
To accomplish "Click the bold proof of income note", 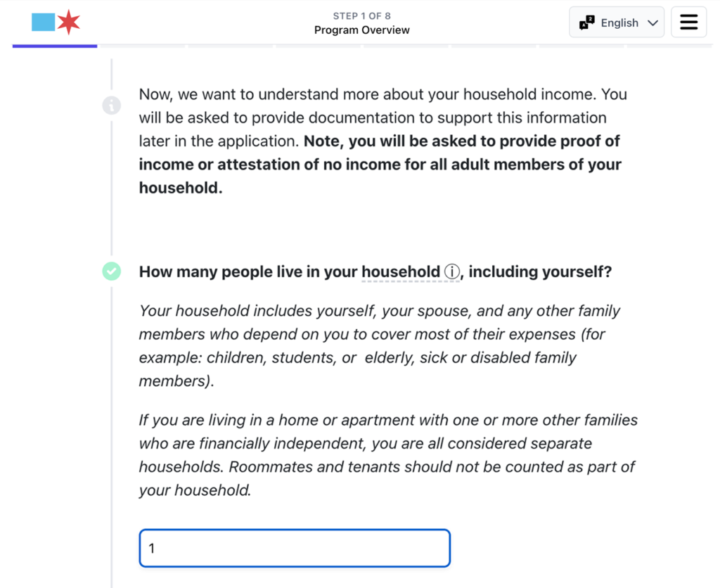I will 380,165.
